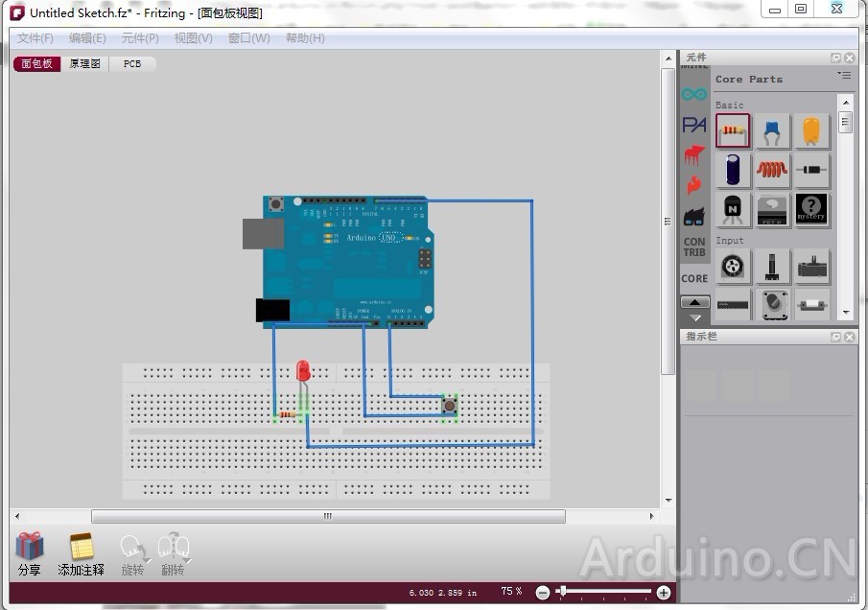Click the canvas vertical scrollbar thumb
This screenshot has height=610, width=868.
point(669,222)
